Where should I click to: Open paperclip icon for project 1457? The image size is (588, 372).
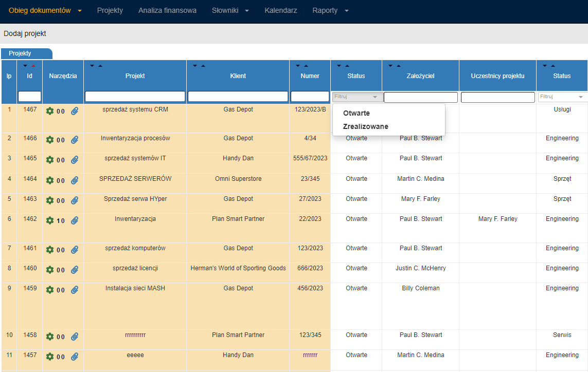click(x=75, y=357)
